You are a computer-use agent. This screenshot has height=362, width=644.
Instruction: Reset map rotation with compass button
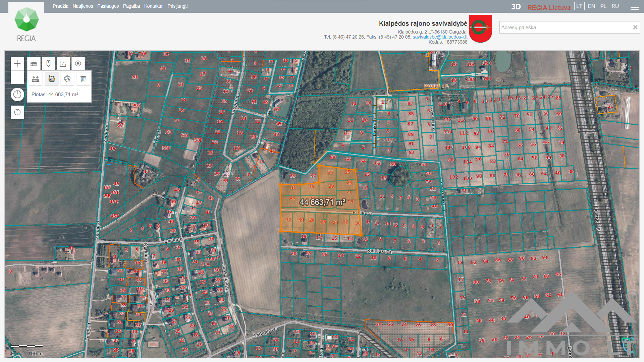pyautogui.click(x=17, y=95)
